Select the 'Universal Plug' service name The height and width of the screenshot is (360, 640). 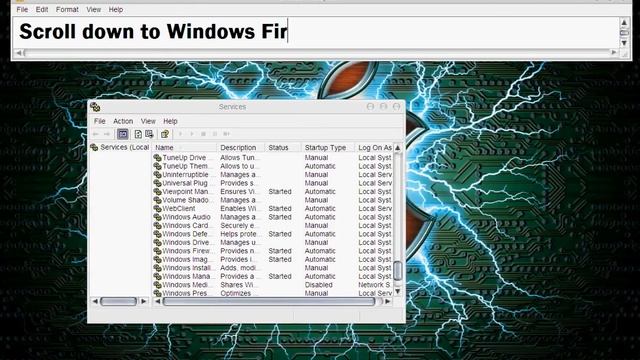click(x=185, y=183)
